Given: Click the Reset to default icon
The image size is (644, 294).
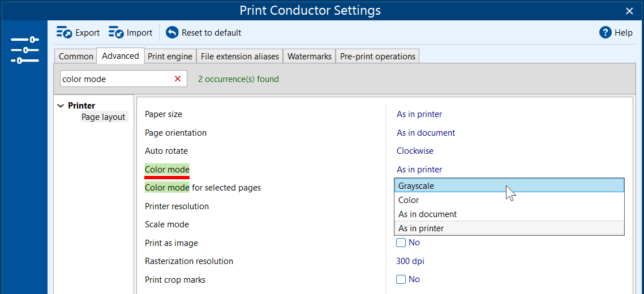Looking at the screenshot, I should (x=172, y=33).
